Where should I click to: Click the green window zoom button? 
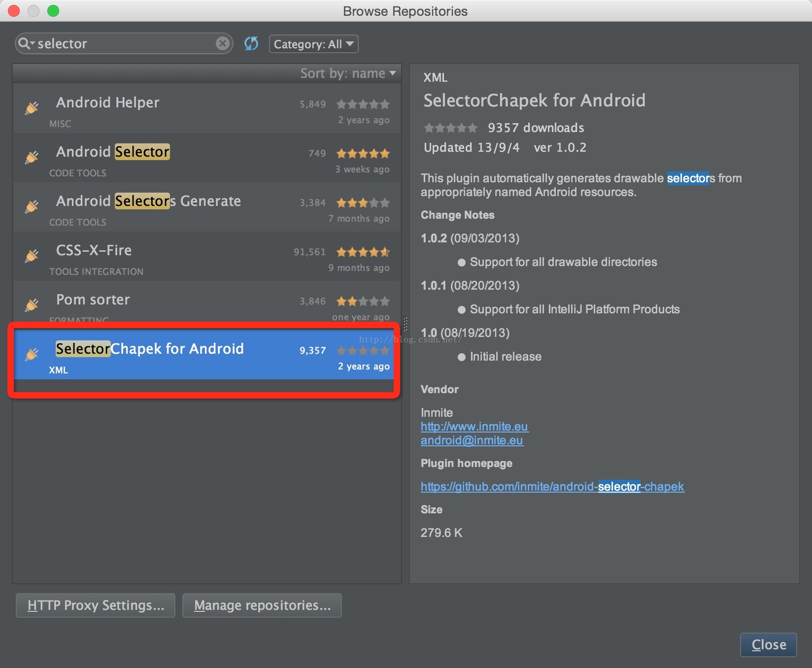53,11
